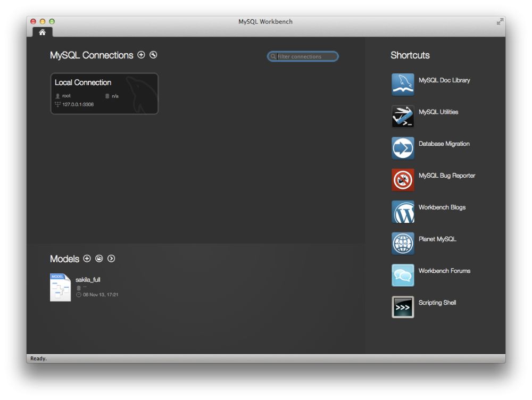Click the Planet MySQL label

tap(437, 239)
